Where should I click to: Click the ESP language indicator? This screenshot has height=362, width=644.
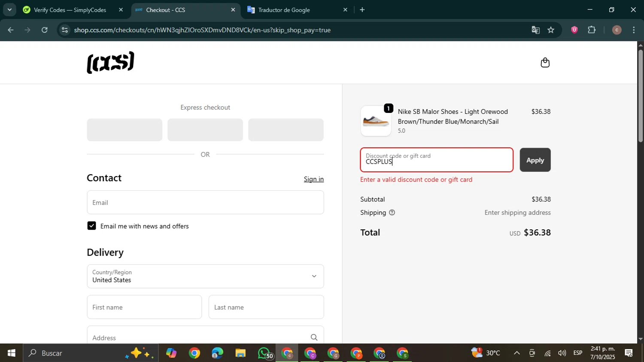click(578, 353)
